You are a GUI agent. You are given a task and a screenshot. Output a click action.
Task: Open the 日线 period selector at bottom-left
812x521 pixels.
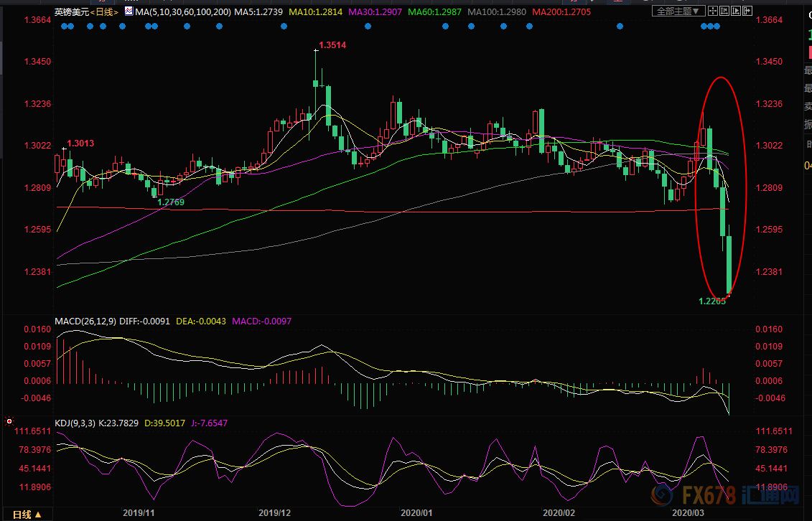[x=27, y=515]
